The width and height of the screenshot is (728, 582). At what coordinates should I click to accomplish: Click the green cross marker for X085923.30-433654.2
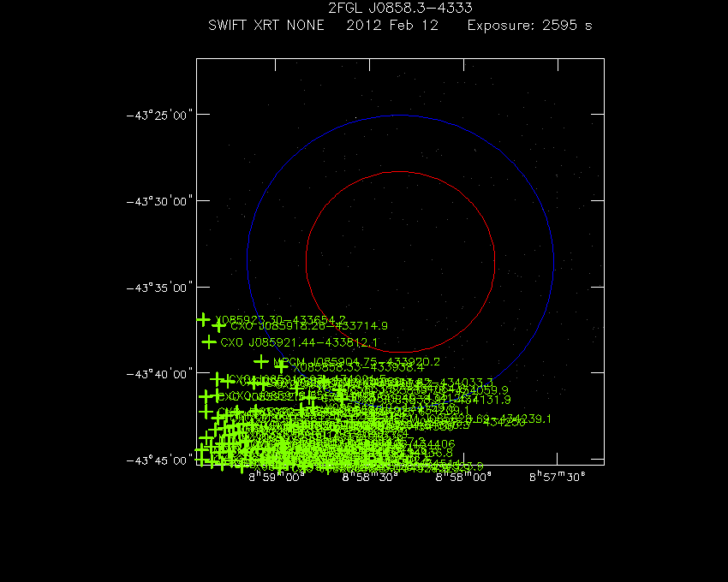[203, 319]
